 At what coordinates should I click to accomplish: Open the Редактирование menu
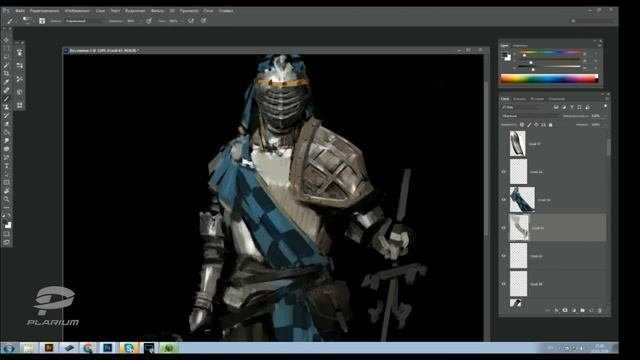[x=44, y=11]
